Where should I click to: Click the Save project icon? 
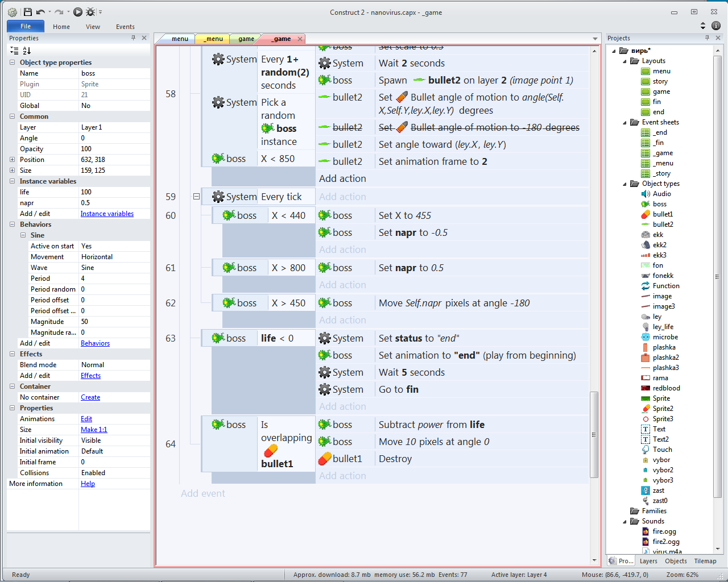pyautogui.click(x=27, y=12)
